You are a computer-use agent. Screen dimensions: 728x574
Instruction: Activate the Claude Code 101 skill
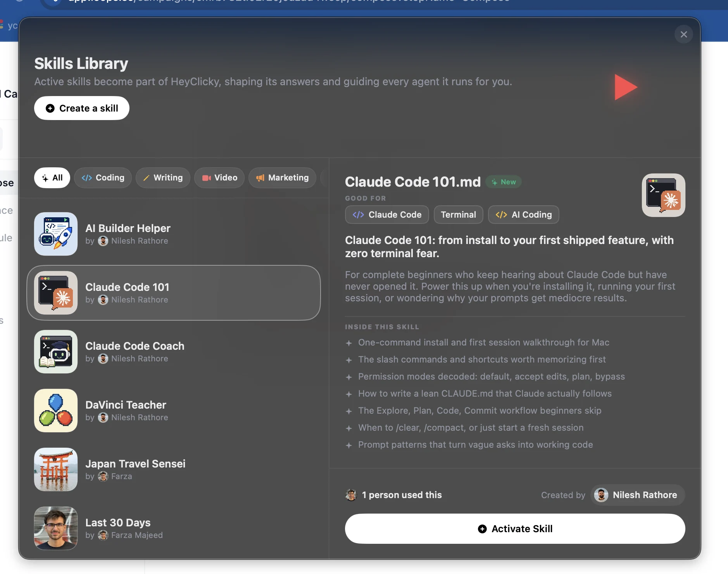click(515, 529)
